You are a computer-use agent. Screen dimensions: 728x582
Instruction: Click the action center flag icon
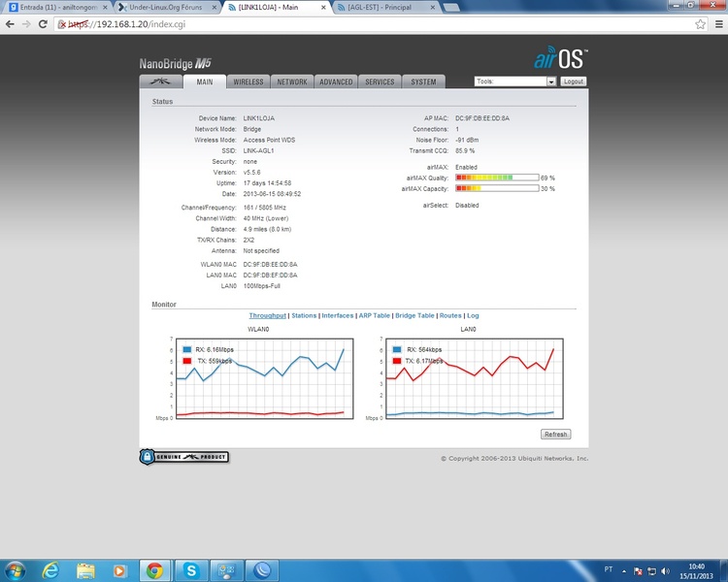(638, 571)
